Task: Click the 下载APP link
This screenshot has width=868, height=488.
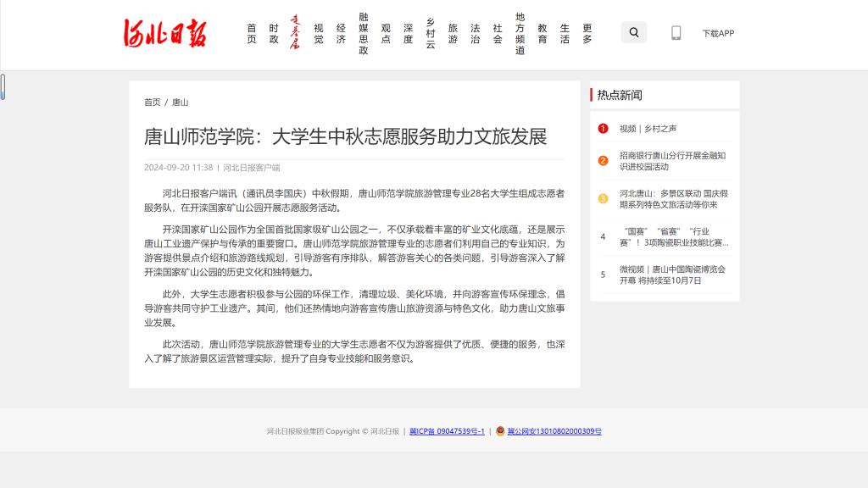Action: (x=717, y=34)
